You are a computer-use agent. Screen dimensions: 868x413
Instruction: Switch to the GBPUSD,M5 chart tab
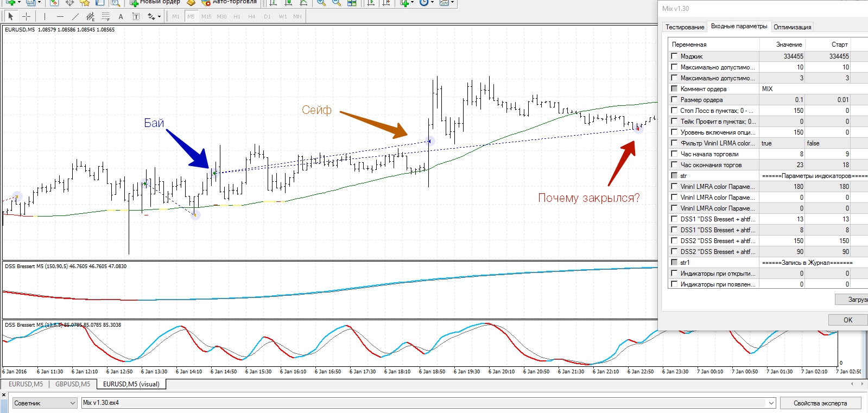coord(73,384)
